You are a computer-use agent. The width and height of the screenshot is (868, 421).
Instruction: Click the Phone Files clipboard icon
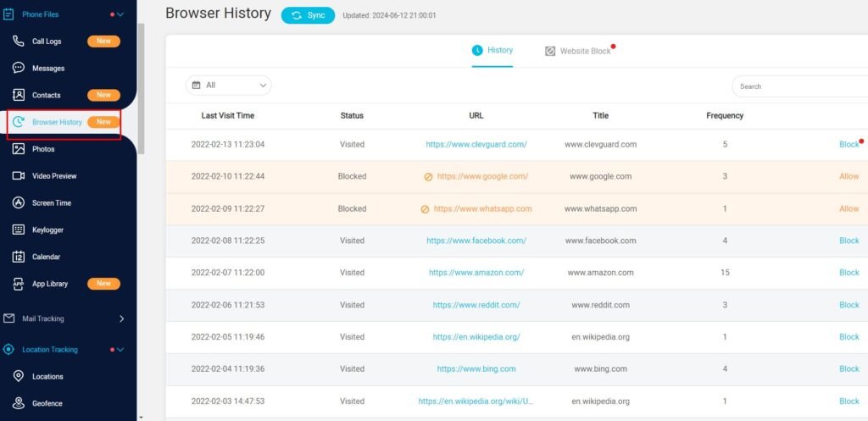point(8,14)
